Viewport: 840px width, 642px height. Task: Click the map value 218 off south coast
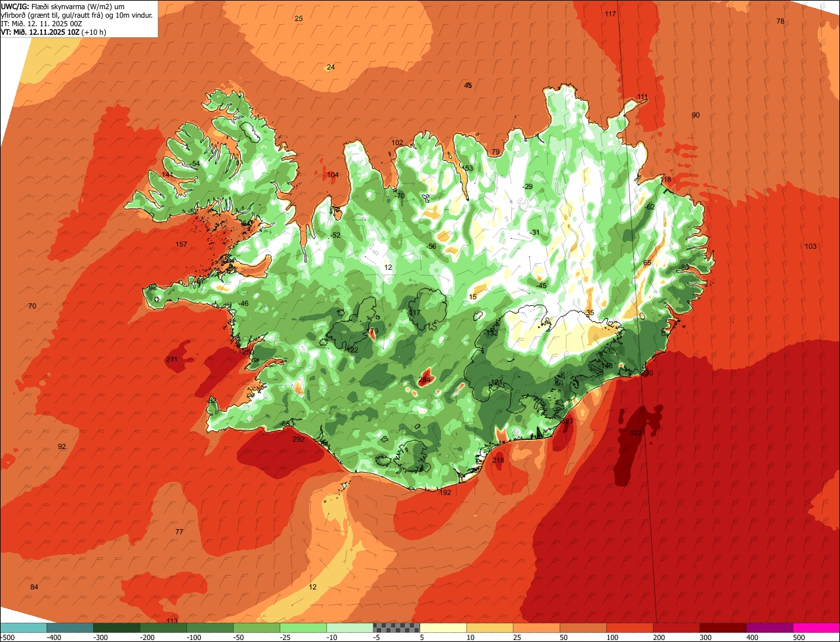pyautogui.click(x=498, y=460)
